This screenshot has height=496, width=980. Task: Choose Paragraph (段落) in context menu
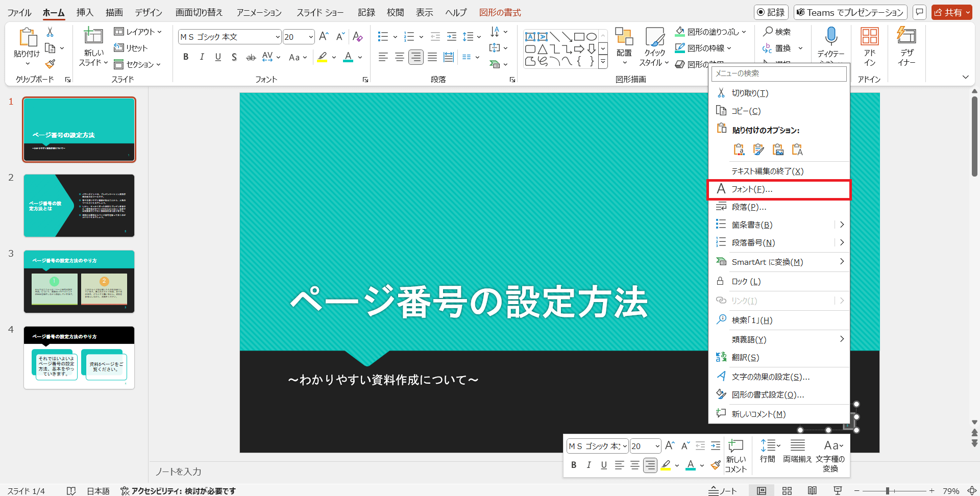[779, 207]
